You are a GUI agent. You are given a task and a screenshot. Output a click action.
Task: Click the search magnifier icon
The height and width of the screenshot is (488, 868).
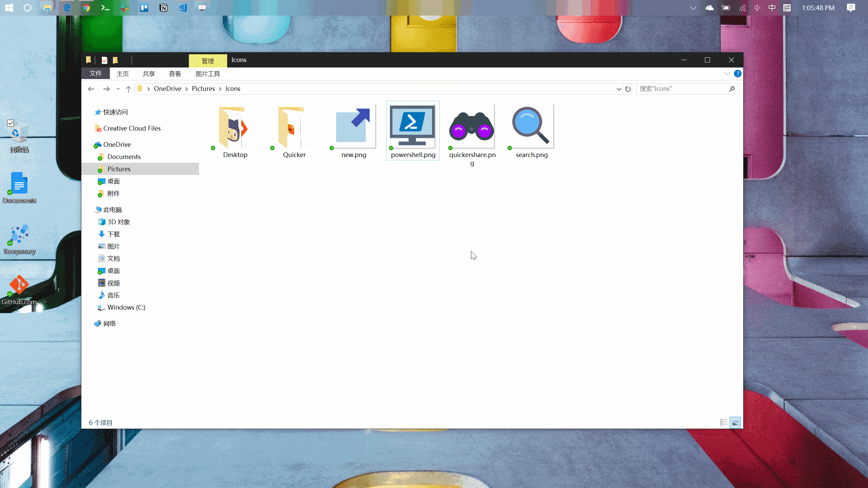tap(732, 89)
